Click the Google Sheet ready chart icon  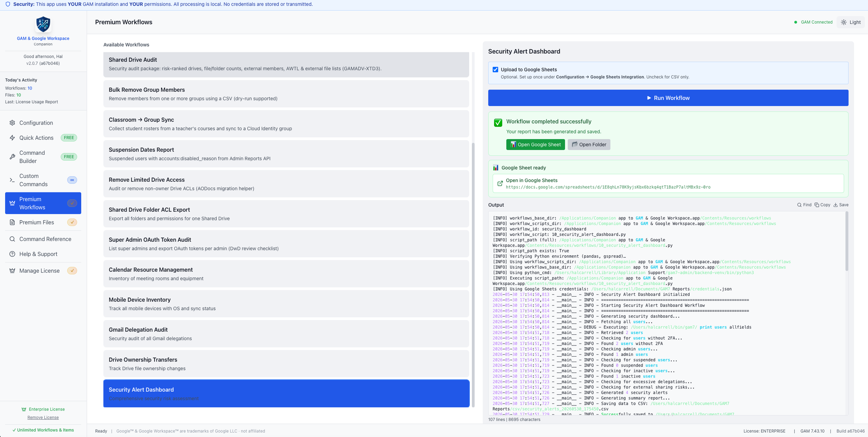496,168
